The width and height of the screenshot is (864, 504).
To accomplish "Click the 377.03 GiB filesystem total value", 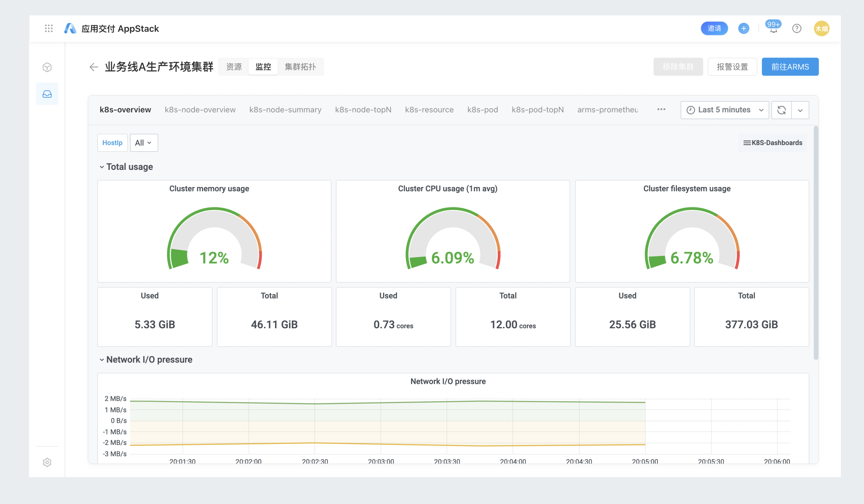I will click(x=752, y=324).
